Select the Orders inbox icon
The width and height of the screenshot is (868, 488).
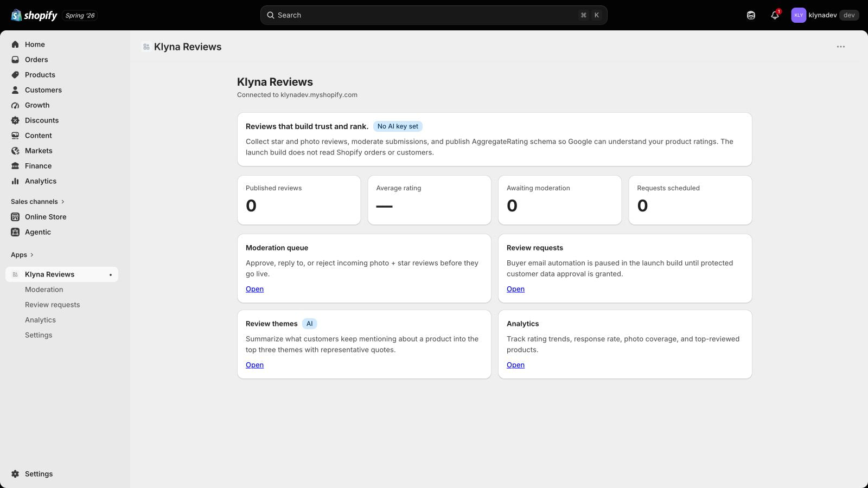(15, 60)
